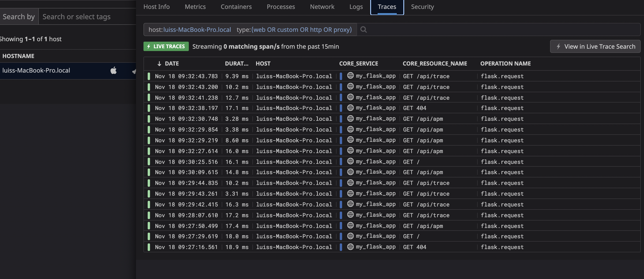Click View in Live Trace Search button
644x279 pixels.
coord(595,46)
